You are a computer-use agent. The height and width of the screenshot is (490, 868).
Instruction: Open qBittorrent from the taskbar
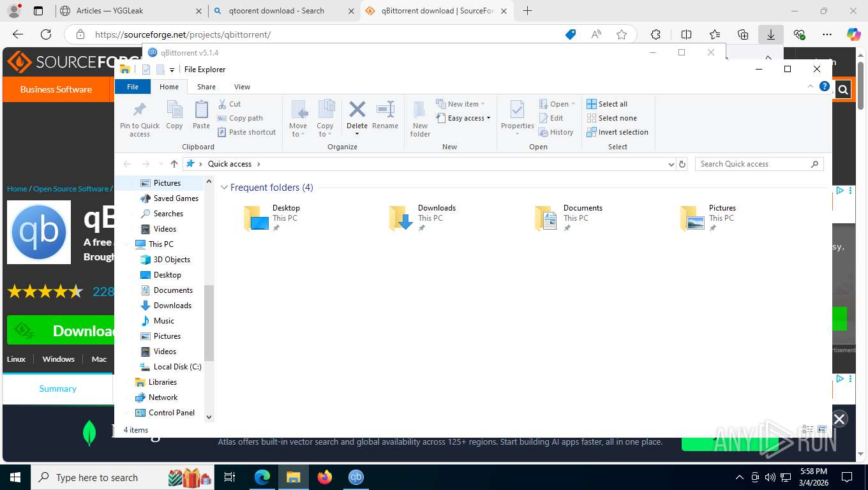point(356,477)
